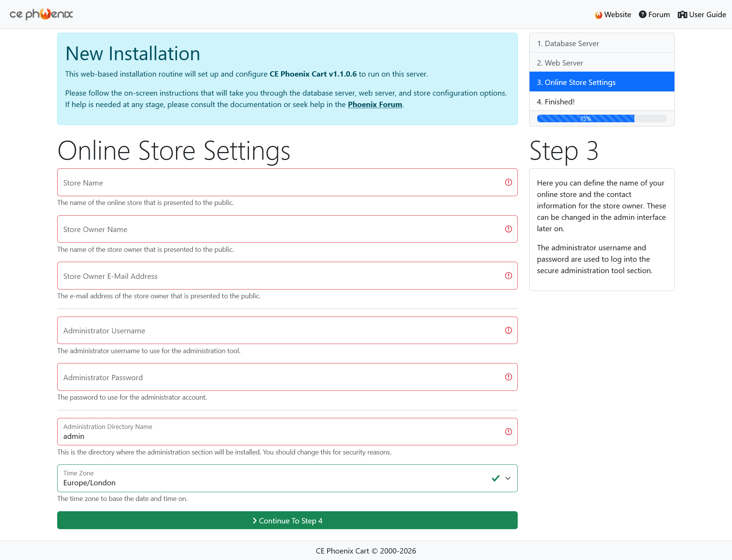The height and width of the screenshot is (560, 732).
Task: Open the Forum link
Action: (x=654, y=14)
